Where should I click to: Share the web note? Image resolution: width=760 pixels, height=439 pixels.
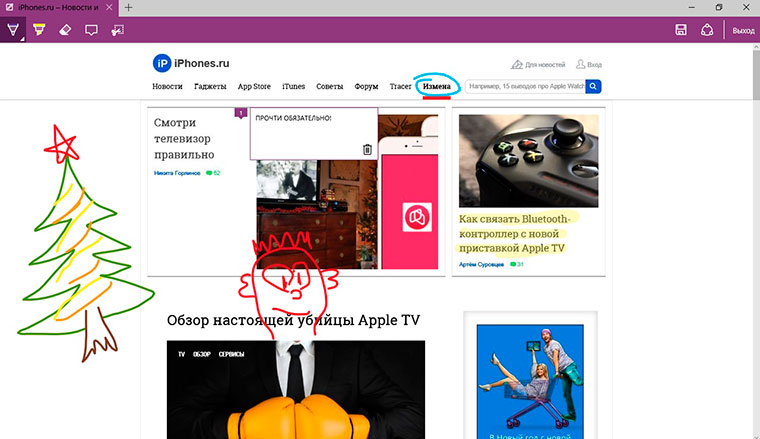tap(707, 30)
